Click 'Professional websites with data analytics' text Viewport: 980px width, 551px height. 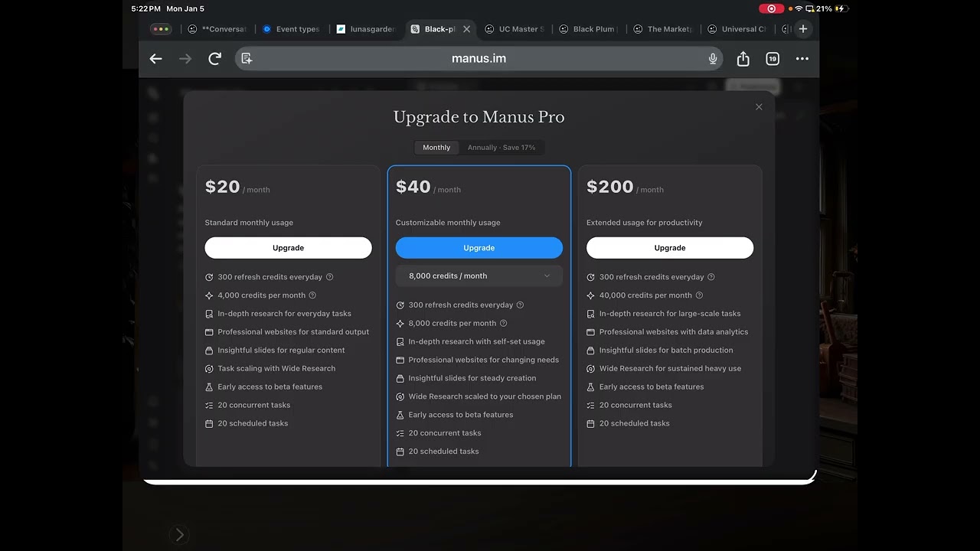point(674,332)
